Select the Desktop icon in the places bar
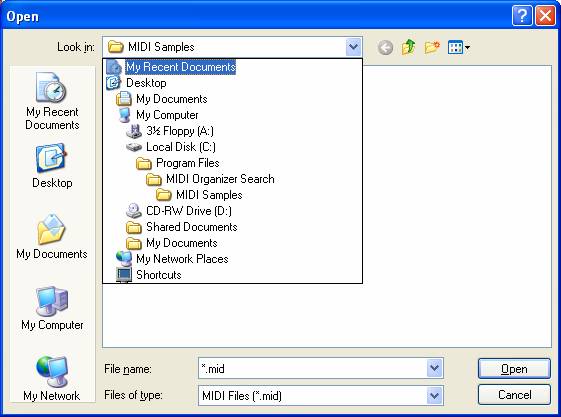The image size is (561, 417). point(52,166)
